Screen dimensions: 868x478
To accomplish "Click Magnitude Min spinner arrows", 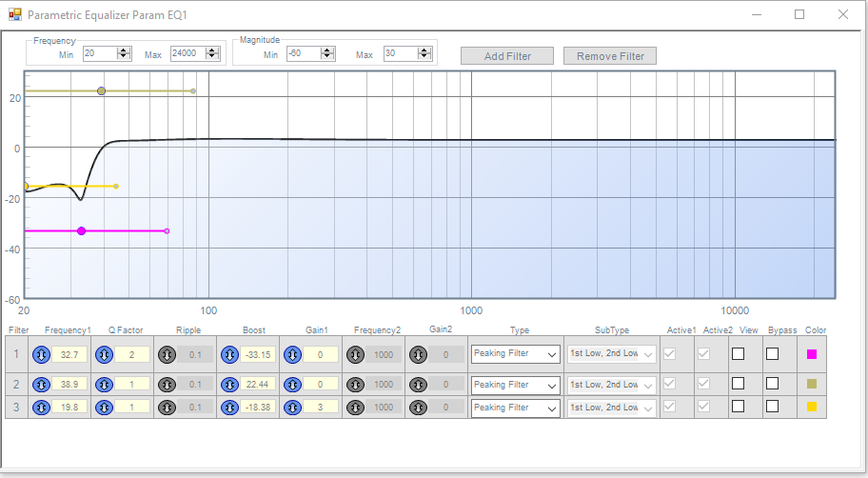I will (327, 53).
